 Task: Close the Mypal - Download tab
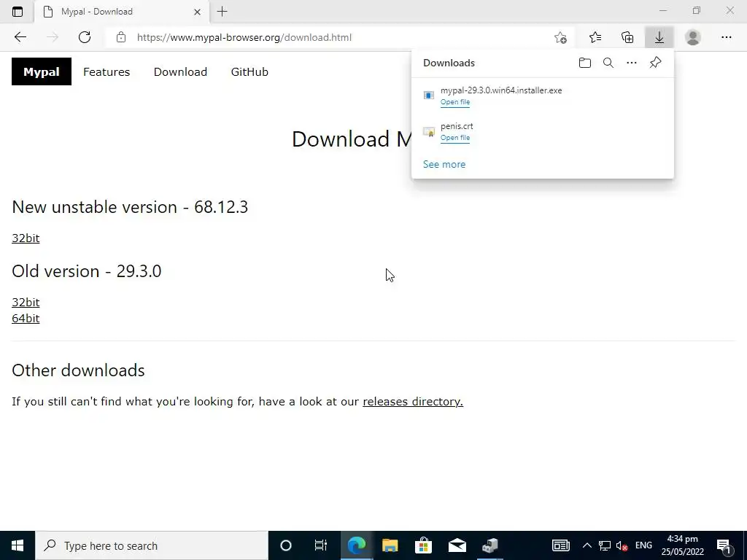click(197, 12)
